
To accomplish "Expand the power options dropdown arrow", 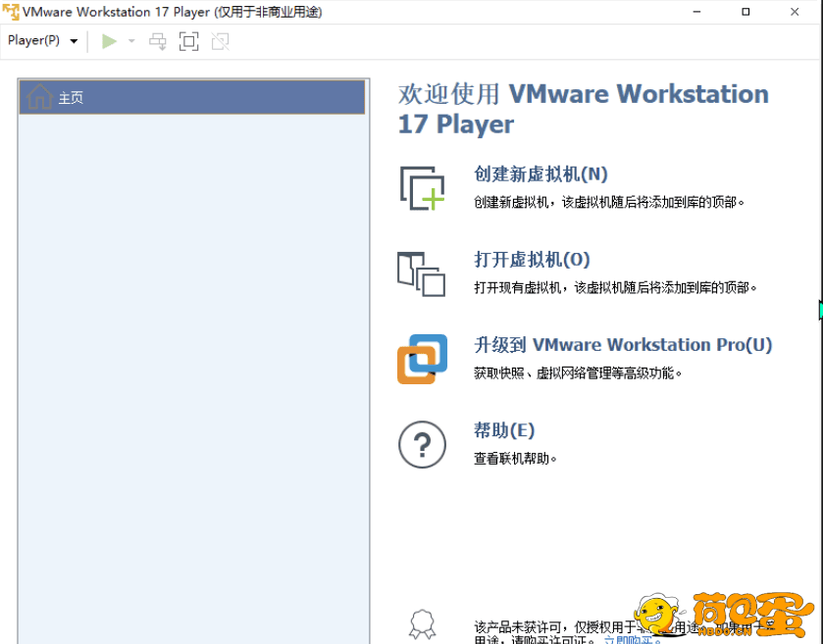I will coord(131,41).
